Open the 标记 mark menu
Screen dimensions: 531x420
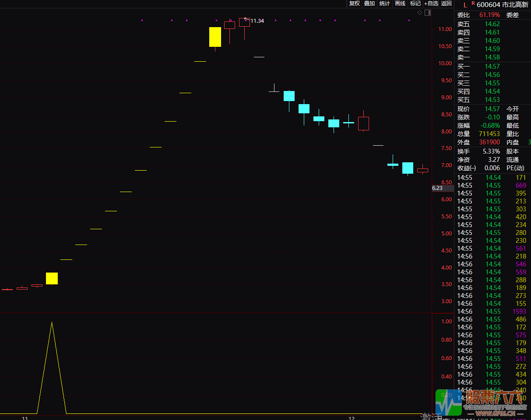(x=415, y=3)
